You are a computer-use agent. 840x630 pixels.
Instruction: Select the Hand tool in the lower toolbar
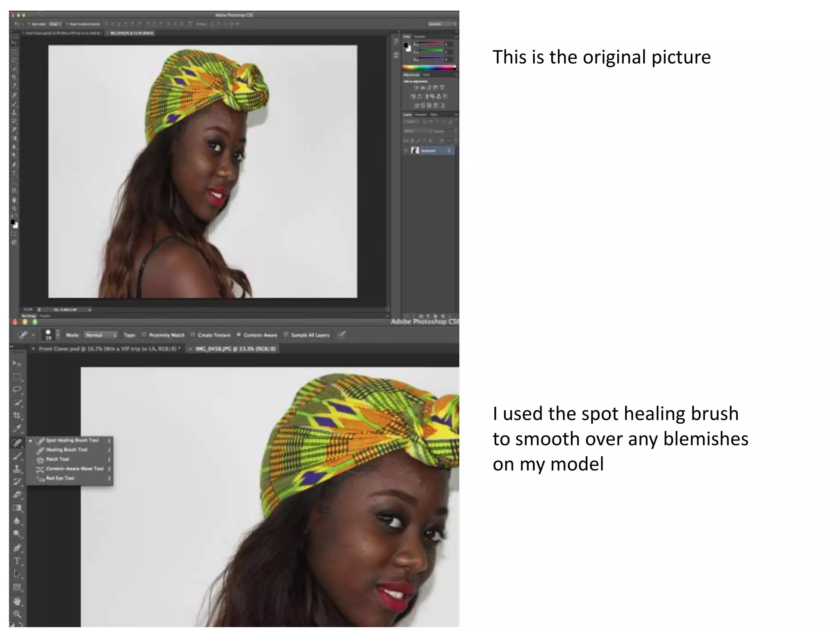[17, 601]
